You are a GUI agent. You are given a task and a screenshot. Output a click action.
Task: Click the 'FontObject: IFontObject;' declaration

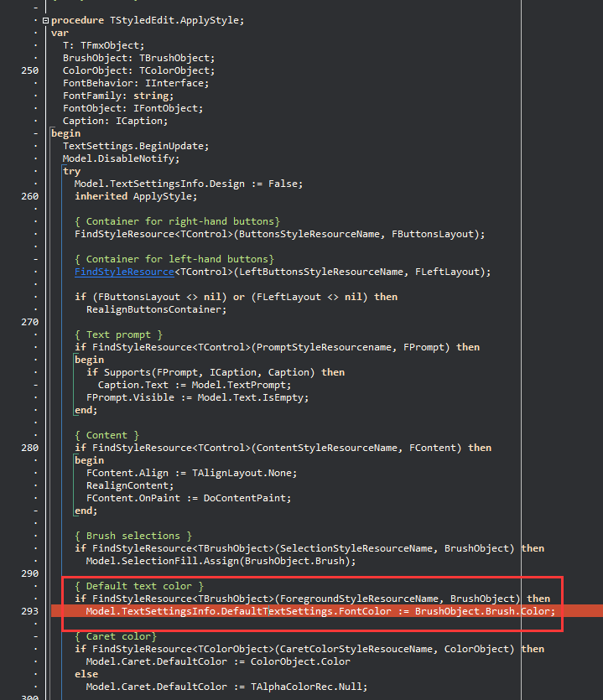[133, 108]
